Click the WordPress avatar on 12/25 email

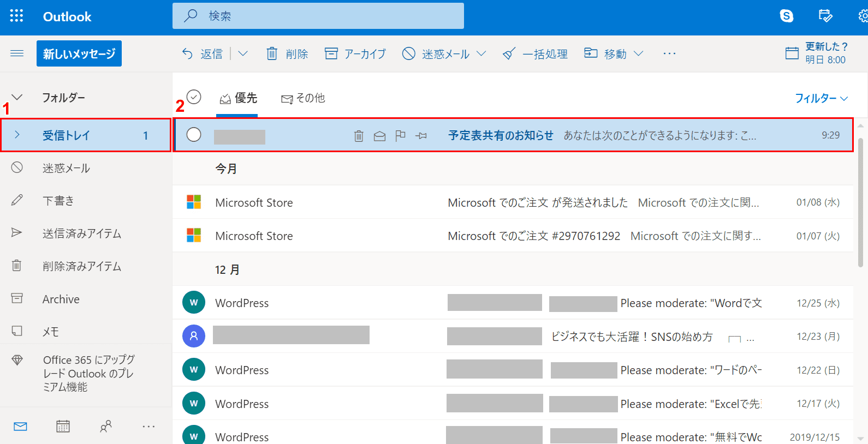pyautogui.click(x=194, y=303)
